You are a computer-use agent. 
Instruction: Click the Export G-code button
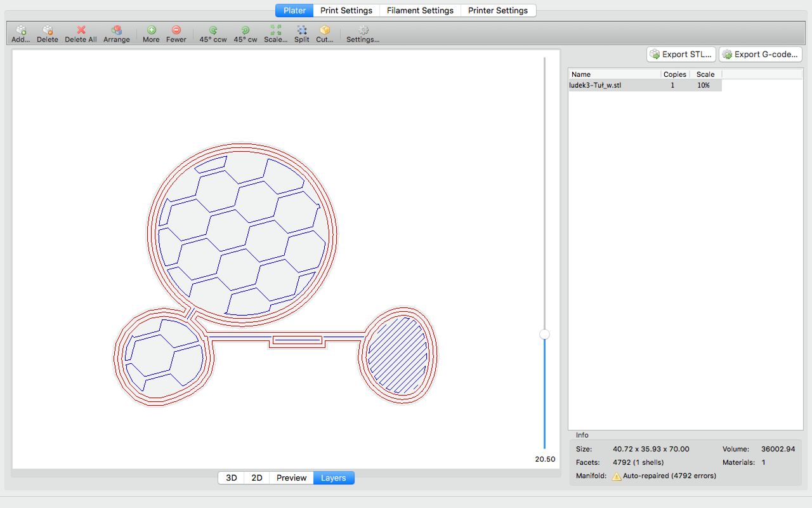760,55
